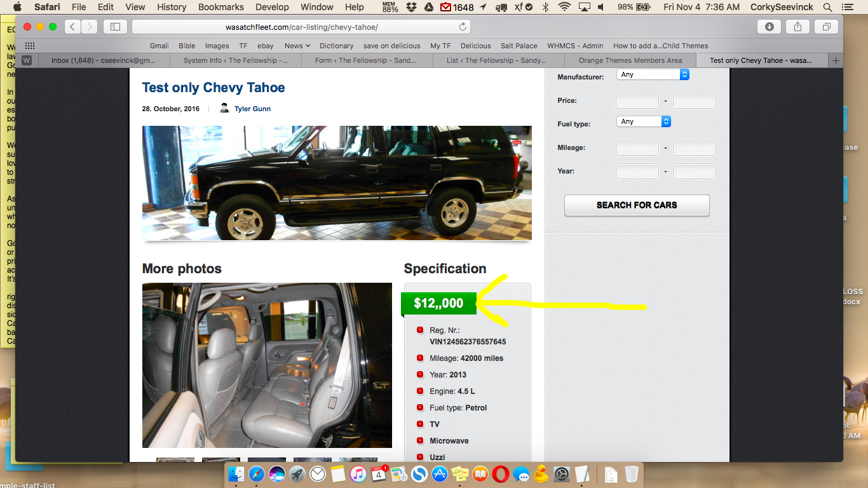Open Messages in the Dock

pyautogui.click(x=521, y=473)
